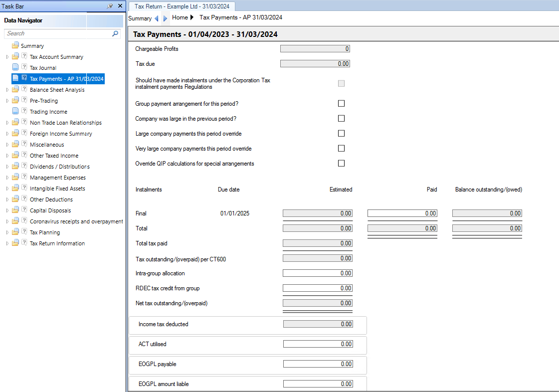Expand the Foreign Income Summary node
Screen dimensions: 559x392
point(7,134)
